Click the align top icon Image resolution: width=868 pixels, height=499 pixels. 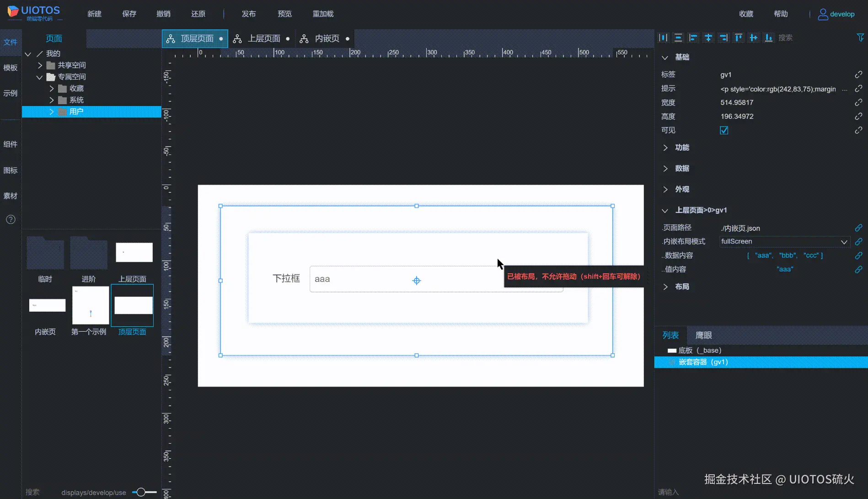click(739, 38)
